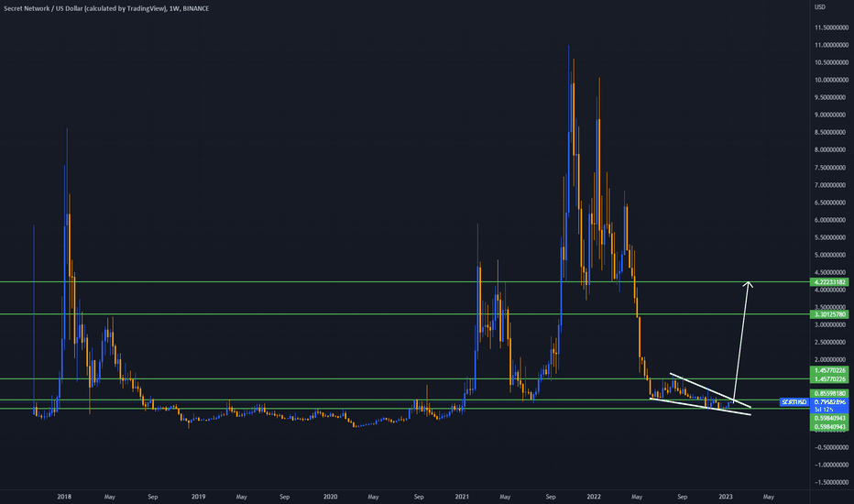Click the Secret Network / US Dollar symbol title
The image size is (854, 504).
click(84, 8)
